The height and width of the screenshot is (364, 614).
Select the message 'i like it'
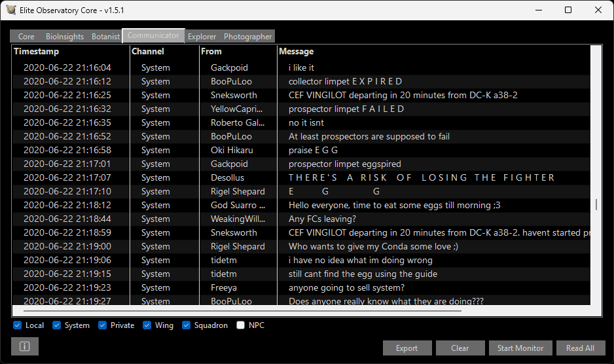click(x=301, y=68)
